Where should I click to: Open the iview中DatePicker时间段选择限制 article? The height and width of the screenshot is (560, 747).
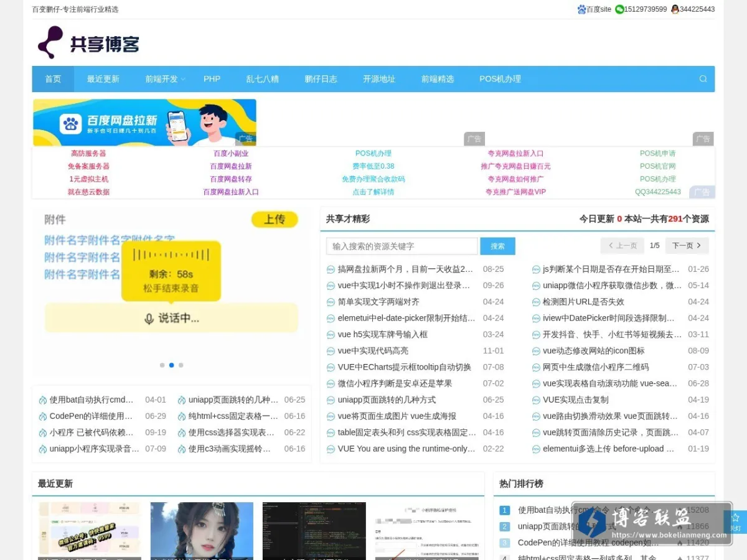[609, 318]
